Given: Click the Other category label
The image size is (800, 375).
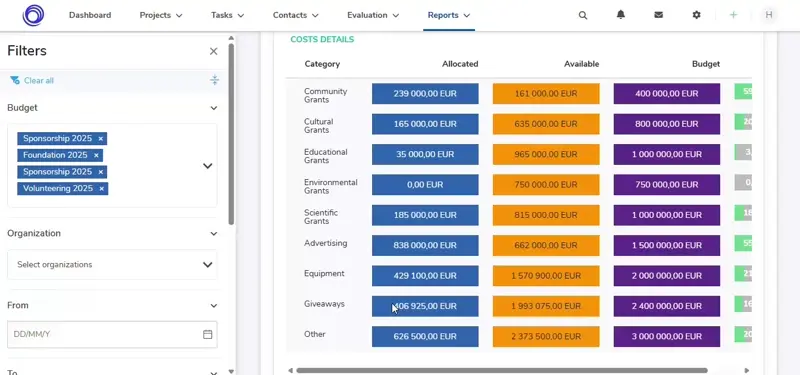Looking at the screenshot, I should (315, 334).
